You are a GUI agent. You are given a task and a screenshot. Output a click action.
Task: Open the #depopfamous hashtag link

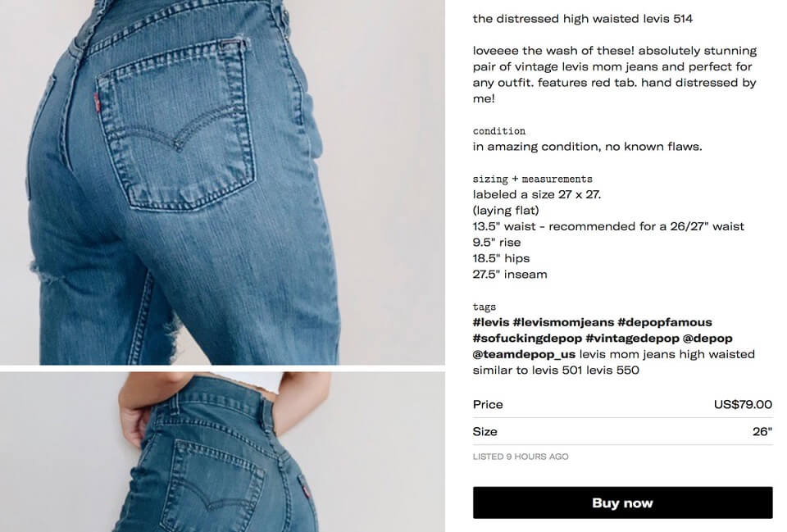(665, 322)
